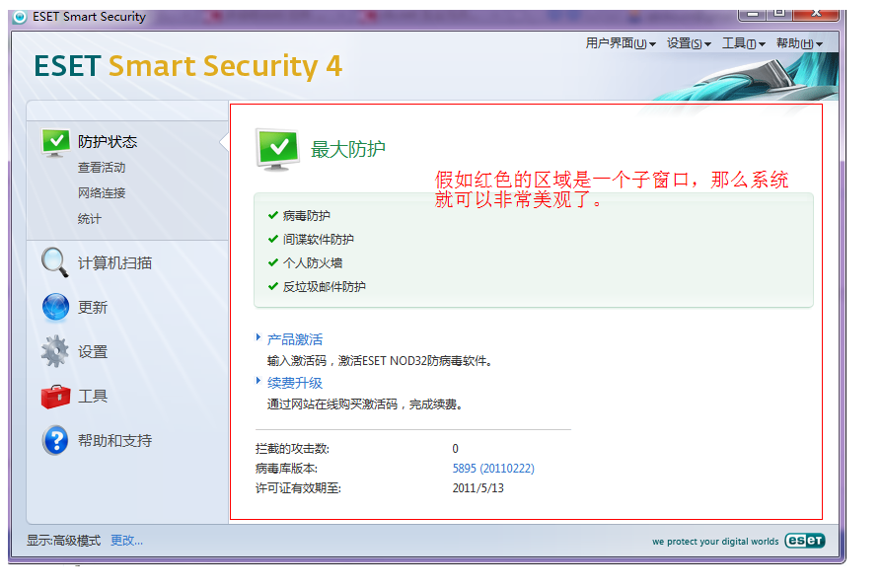Click the blue arrow before 产品激活
Screen dimensions: 881x588
257,337
